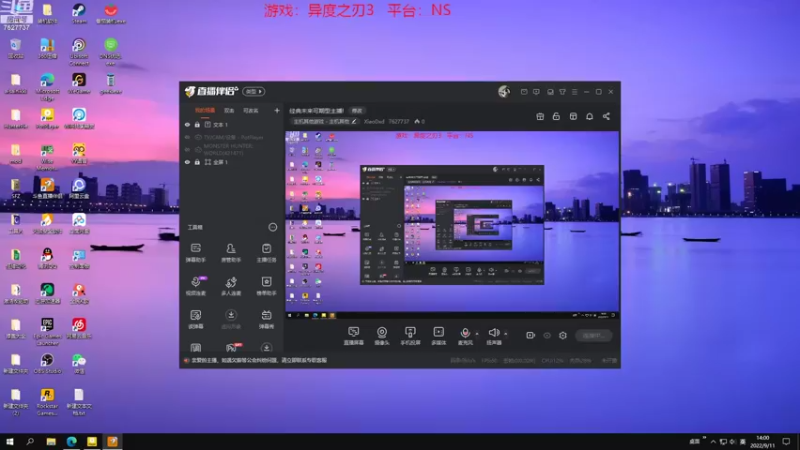This screenshot has height=450, width=800.
Task: Open the 房管助手 moderator assistant tool
Action: (x=231, y=252)
